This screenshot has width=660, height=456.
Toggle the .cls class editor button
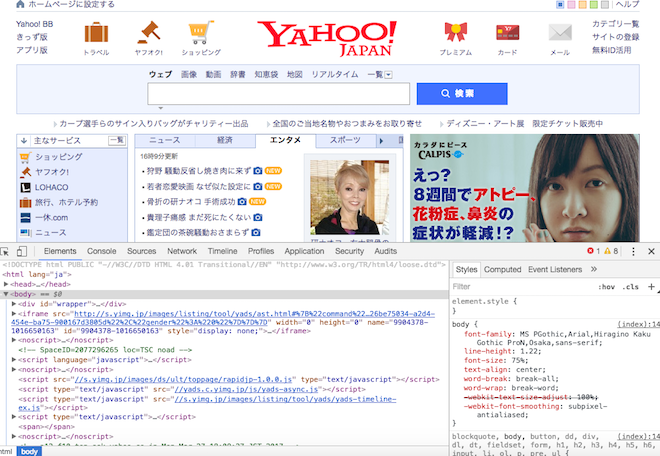[x=631, y=287]
